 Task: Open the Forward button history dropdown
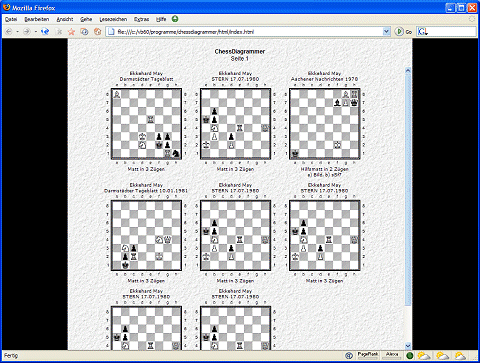(x=35, y=32)
